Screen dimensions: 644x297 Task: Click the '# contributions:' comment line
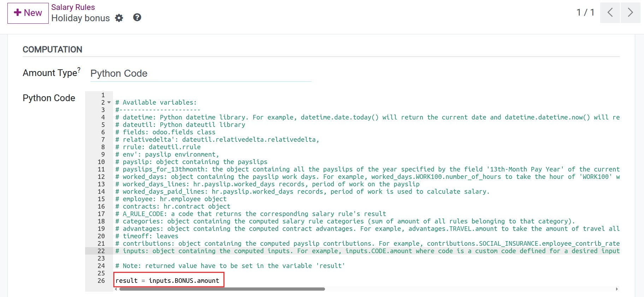(367, 244)
